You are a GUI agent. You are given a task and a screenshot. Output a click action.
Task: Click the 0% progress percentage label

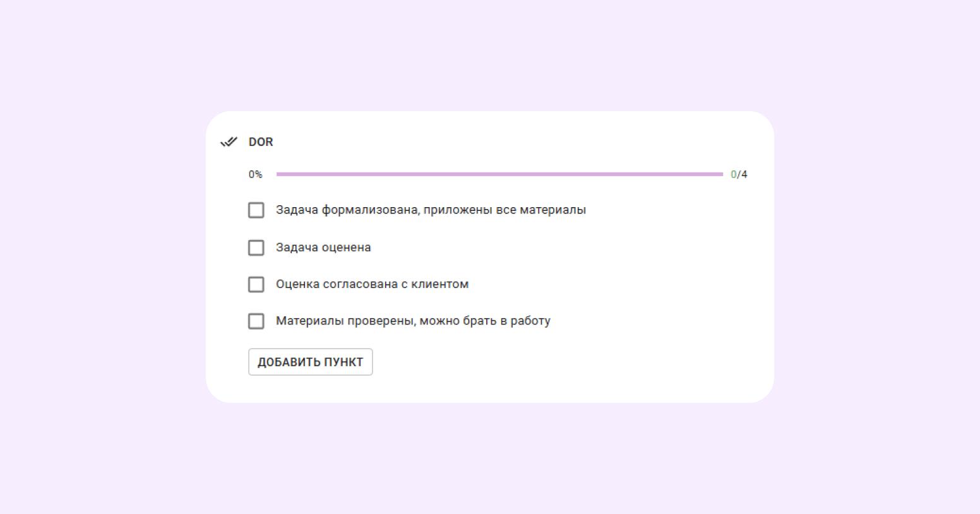click(x=255, y=174)
